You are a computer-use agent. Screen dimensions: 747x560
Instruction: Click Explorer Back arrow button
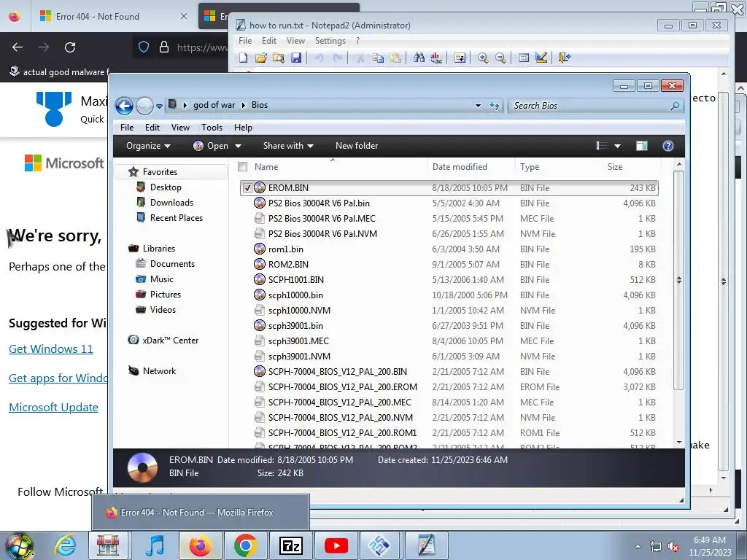(124, 106)
